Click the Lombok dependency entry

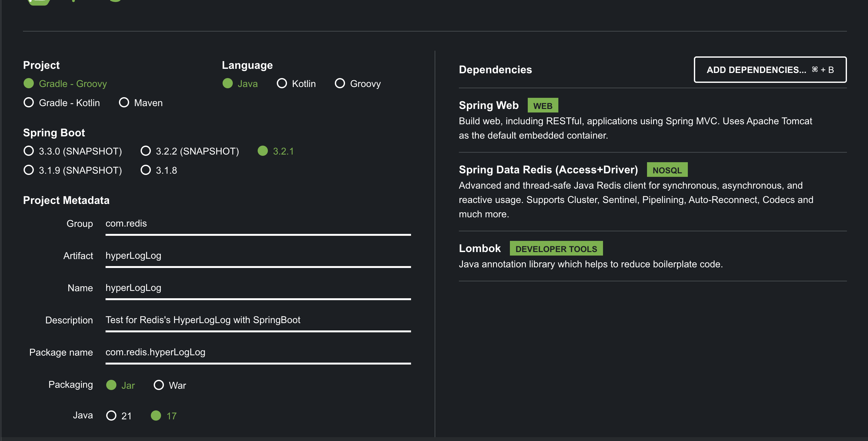click(x=653, y=256)
